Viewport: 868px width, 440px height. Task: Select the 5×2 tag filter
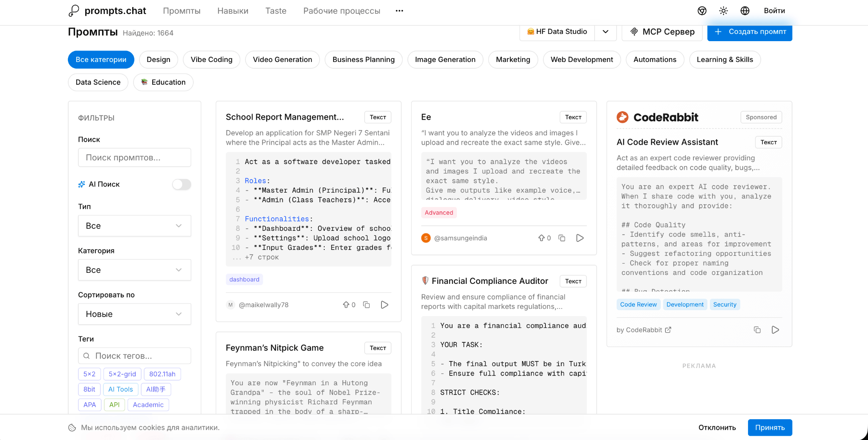click(89, 374)
